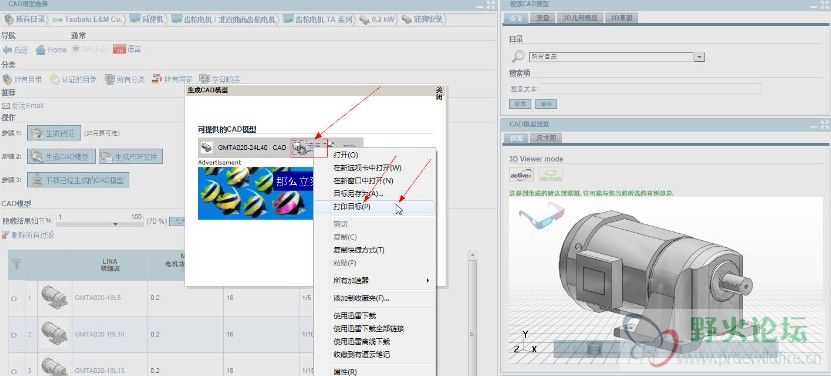Click the search text input field
Screen dimensions: 831x376
(651, 89)
